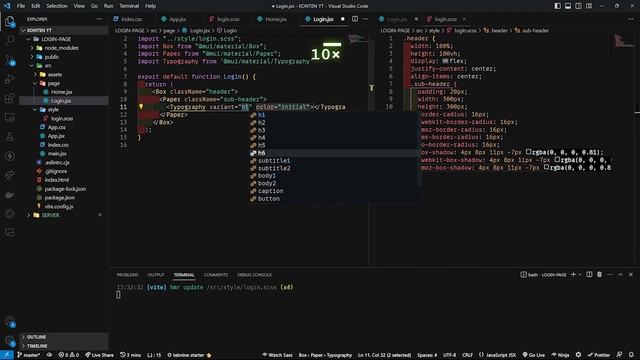The image size is (640, 360).
Task: Click the Prettier status bar item
Action: [599, 355]
